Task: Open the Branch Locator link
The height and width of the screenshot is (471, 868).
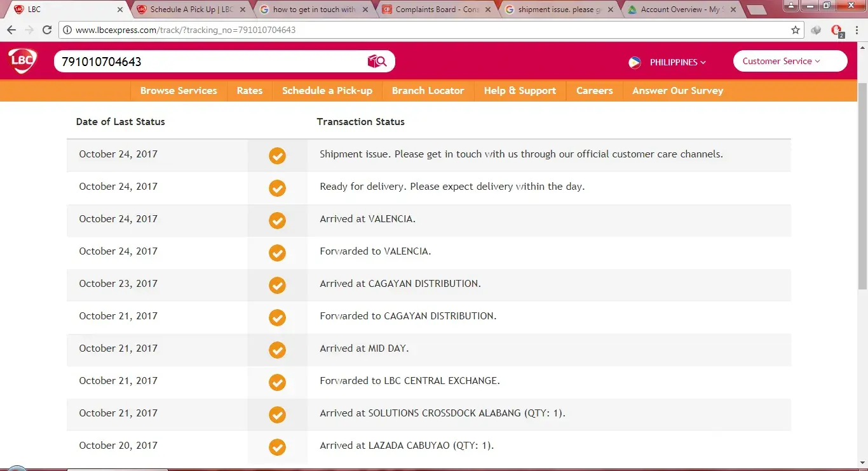Action: click(428, 91)
